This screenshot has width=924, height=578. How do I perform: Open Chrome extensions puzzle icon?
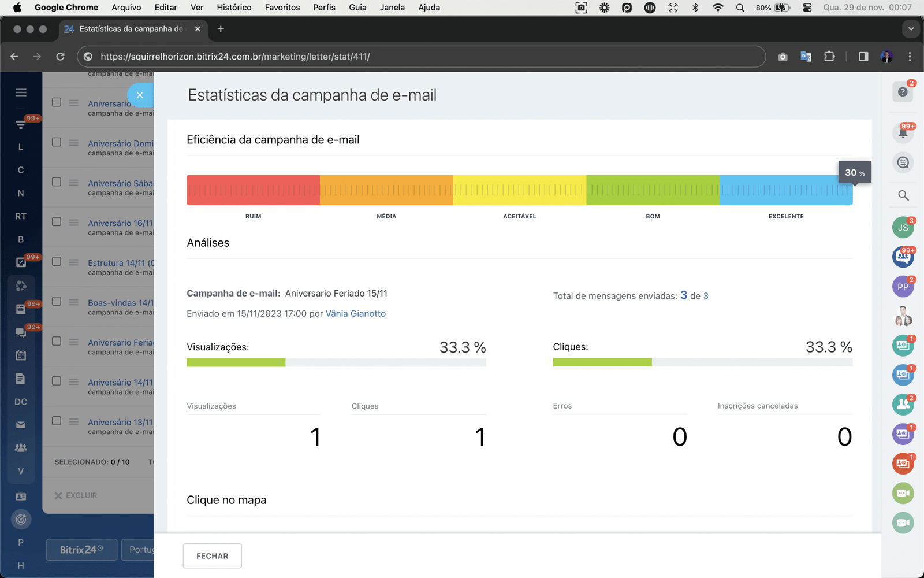click(x=830, y=56)
